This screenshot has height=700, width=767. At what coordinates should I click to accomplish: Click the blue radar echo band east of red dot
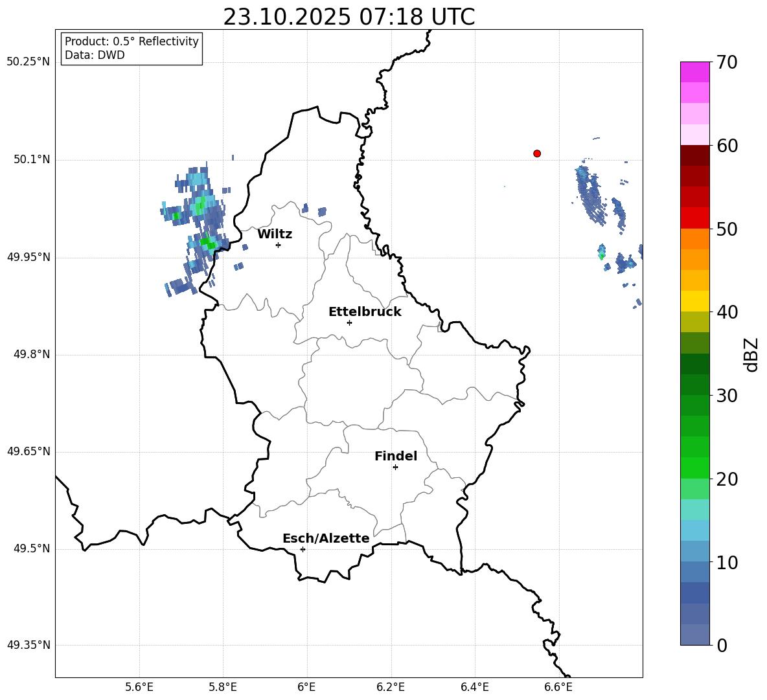pos(590,195)
